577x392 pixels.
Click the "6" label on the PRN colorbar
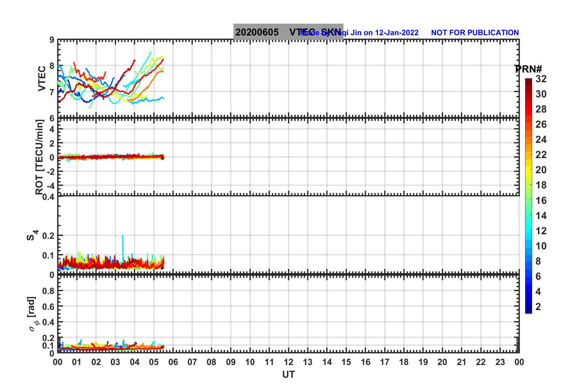click(538, 276)
